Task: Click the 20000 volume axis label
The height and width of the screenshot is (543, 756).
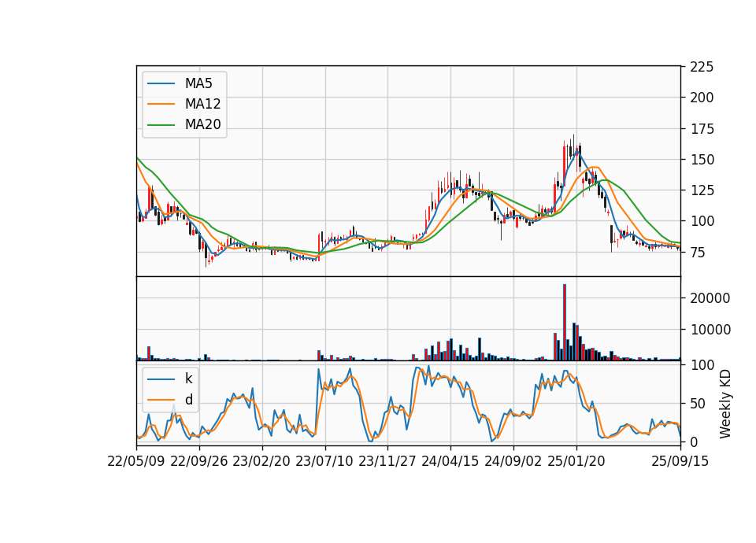Action: tap(710, 298)
